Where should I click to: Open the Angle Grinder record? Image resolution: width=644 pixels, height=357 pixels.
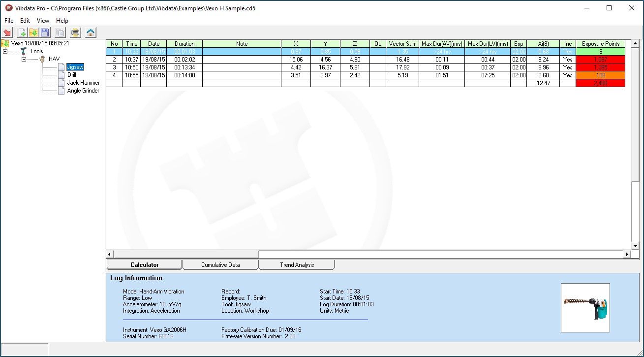(83, 91)
